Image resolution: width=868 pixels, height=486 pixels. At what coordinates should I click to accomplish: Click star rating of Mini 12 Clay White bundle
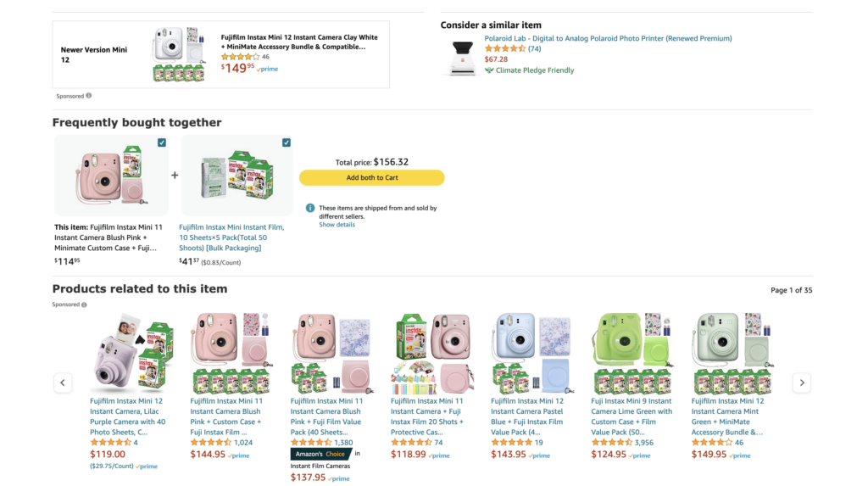(240, 57)
